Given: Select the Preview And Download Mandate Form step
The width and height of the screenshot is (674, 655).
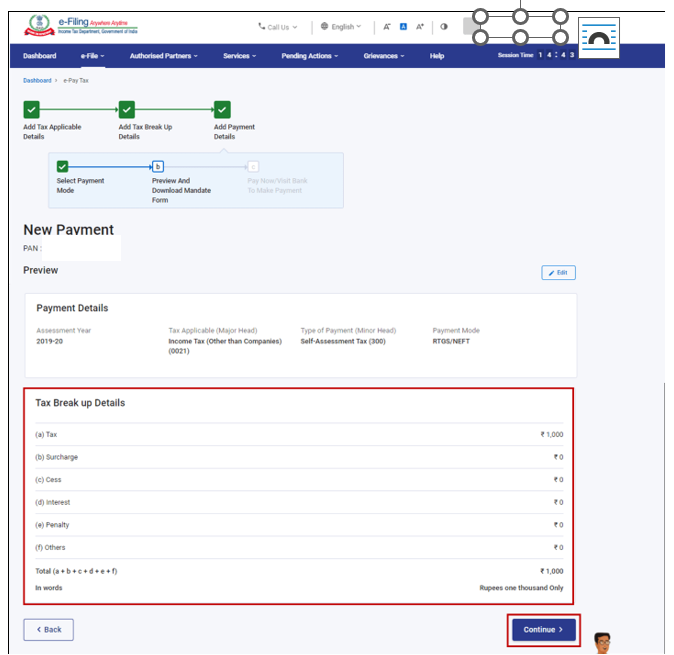Looking at the screenshot, I should (158, 167).
